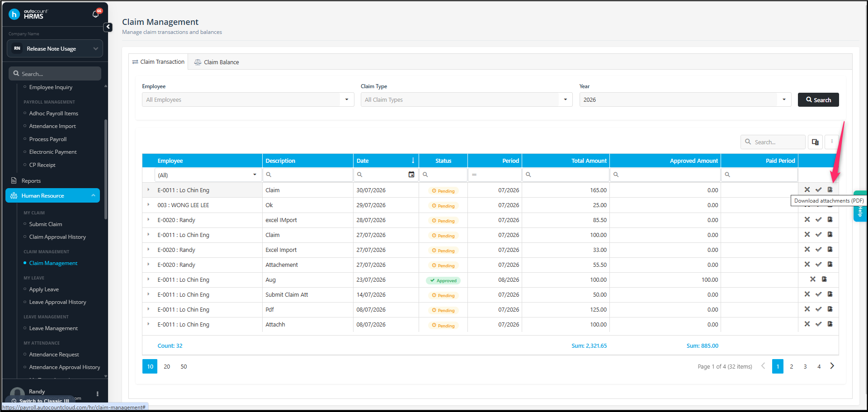Image resolution: width=868 pixels, height=412 pixels.
Task: Open the Date filter calendar icon
Action: pyautogui.click(x=411, y=175)
